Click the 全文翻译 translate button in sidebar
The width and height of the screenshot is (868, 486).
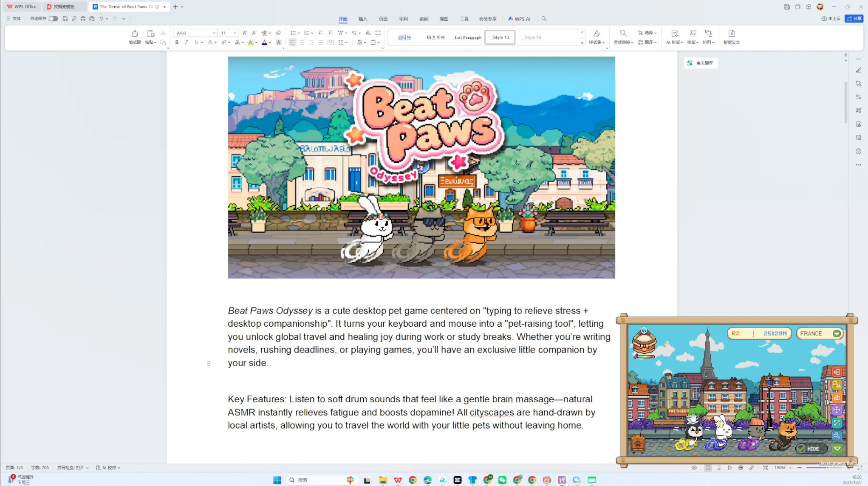pyautogui.click(x=701, y=63)
